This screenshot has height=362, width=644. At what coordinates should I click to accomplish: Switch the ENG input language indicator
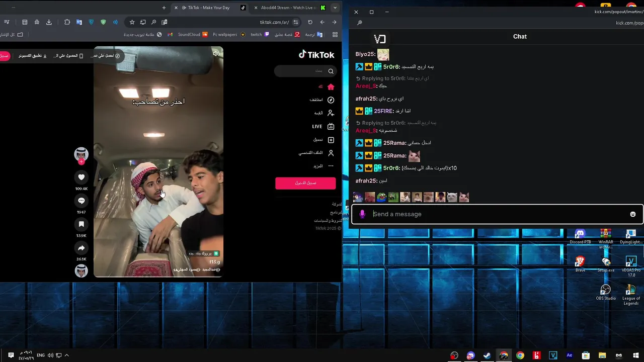tap(41, 355)
